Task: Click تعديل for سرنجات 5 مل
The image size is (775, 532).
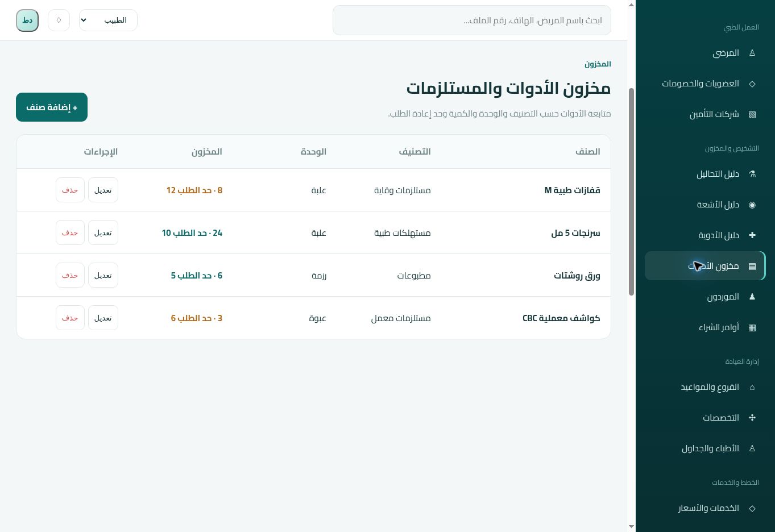Action: click(x=103, y=232)
